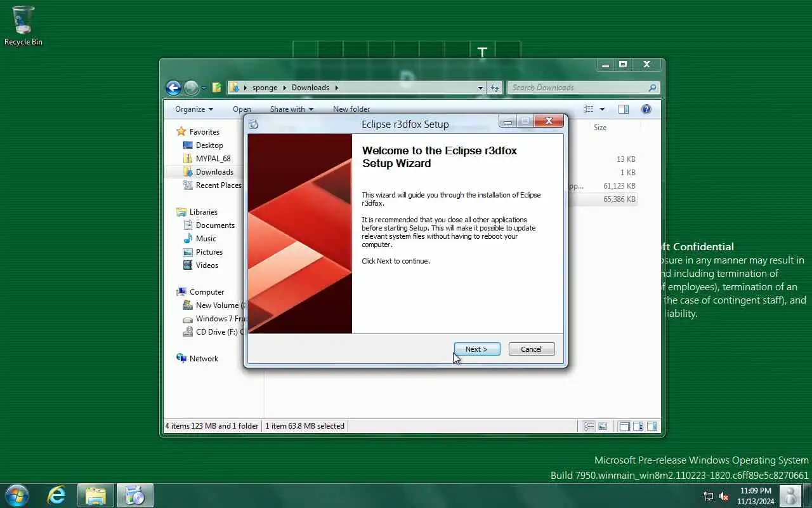Toggle the preview pane
The image size is (812, 508).
pyautogui.click(x=624, y=109)
